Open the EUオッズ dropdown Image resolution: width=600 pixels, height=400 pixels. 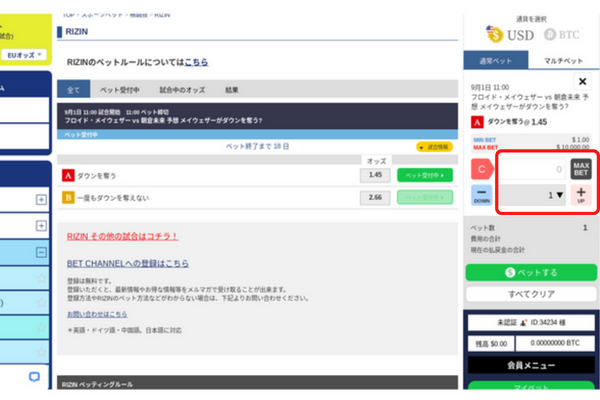(24, 55)
